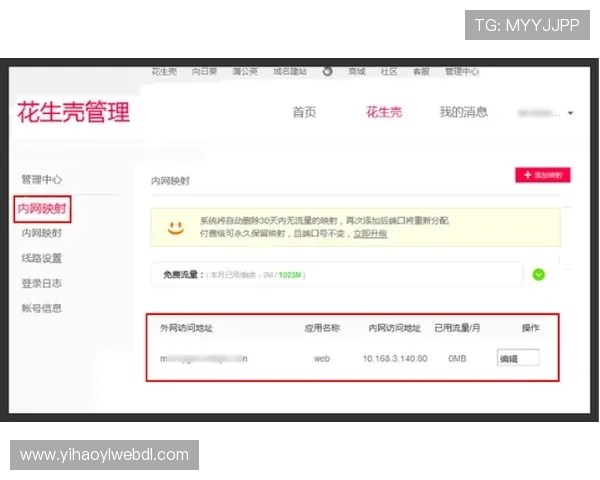Click the 添加映射 add mapping button
Viewport: 600px width, 480px height.
[x=543, y=175]
